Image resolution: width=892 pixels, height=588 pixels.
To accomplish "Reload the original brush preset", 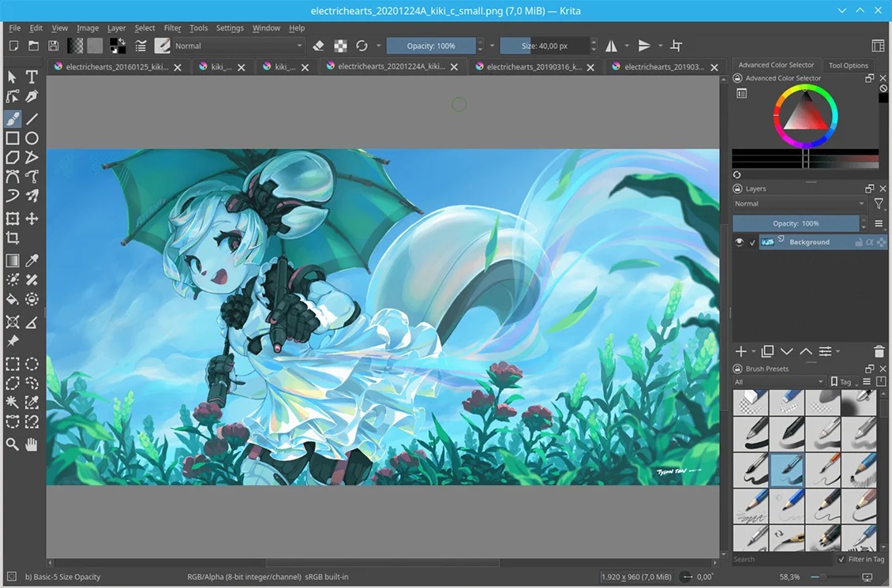I will coord(362,46).
